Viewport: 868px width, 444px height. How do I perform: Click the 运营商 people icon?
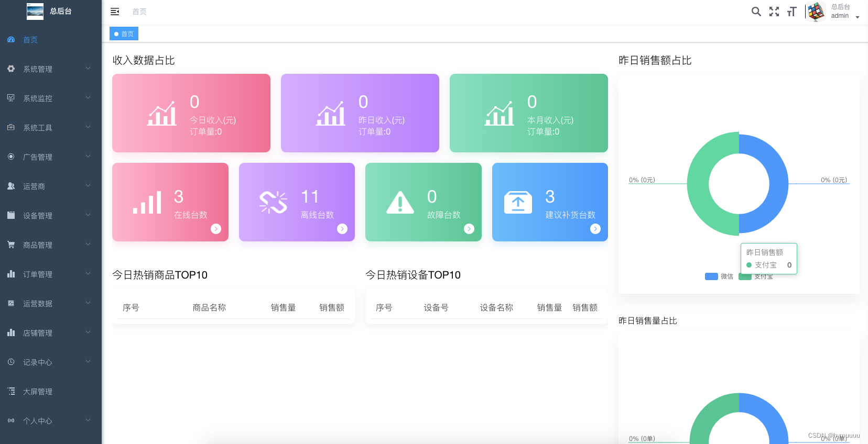[x=11, y=186]
